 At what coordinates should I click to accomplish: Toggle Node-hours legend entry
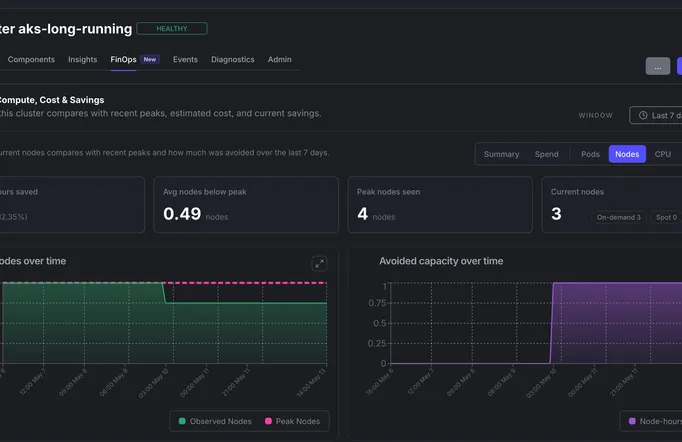click(x=655, y=421)
